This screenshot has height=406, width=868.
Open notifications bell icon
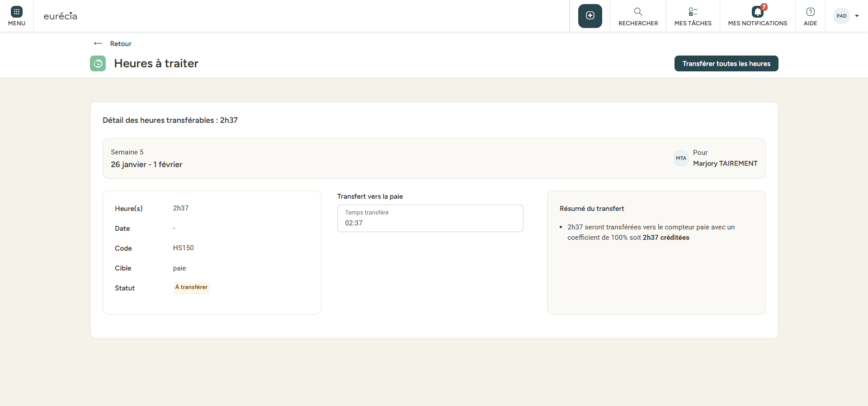757,12
